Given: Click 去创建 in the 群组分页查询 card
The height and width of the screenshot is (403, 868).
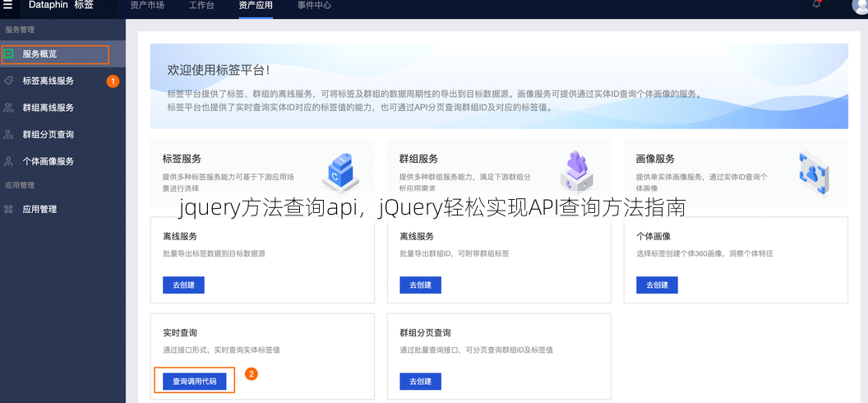Looking at the screenshot, I should tap(421, 382).
